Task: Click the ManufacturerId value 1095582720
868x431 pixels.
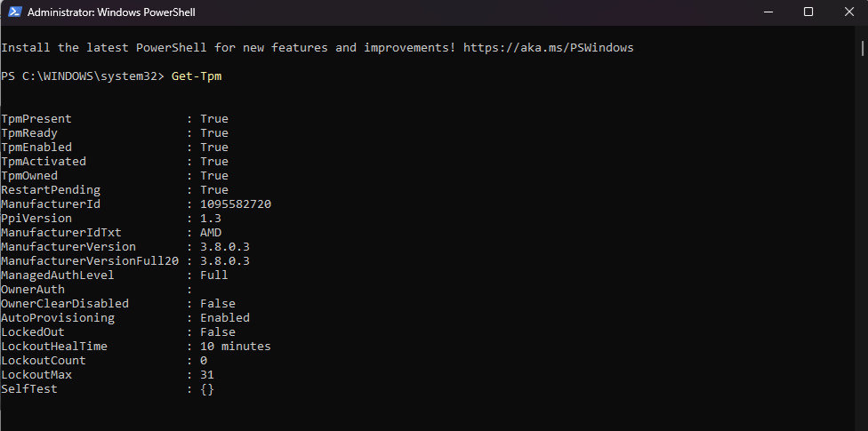Action: [x=236, y=204]
